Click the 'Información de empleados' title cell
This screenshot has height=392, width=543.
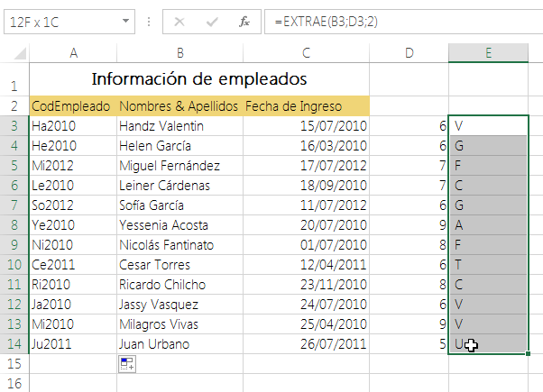(x=199, y=78)
